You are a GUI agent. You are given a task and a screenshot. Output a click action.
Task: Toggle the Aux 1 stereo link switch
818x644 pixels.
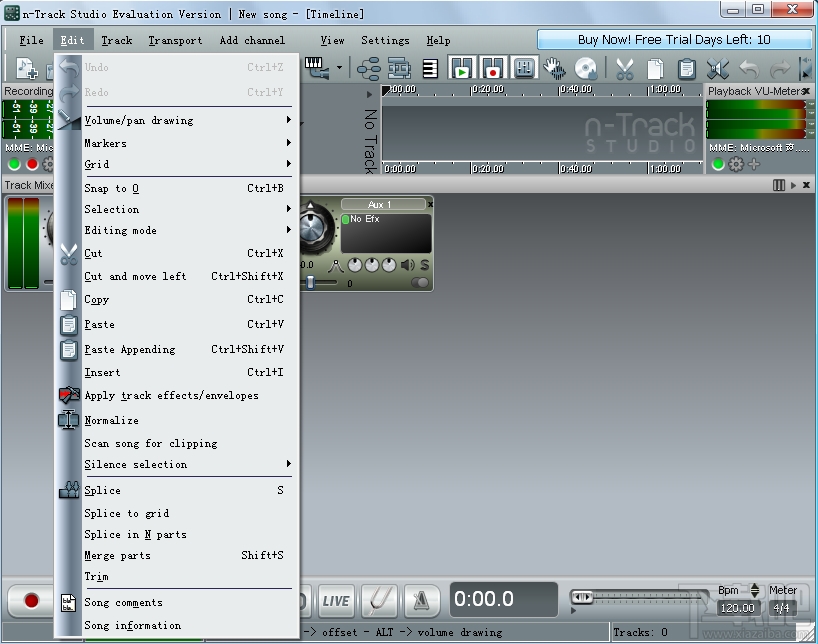(x=419, y=283)
